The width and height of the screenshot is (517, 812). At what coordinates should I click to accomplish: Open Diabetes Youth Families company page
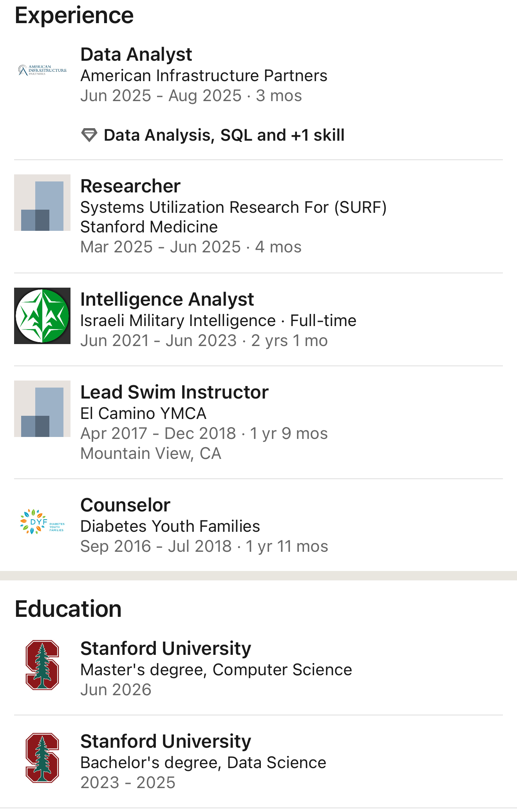click(x=170, y=526)
